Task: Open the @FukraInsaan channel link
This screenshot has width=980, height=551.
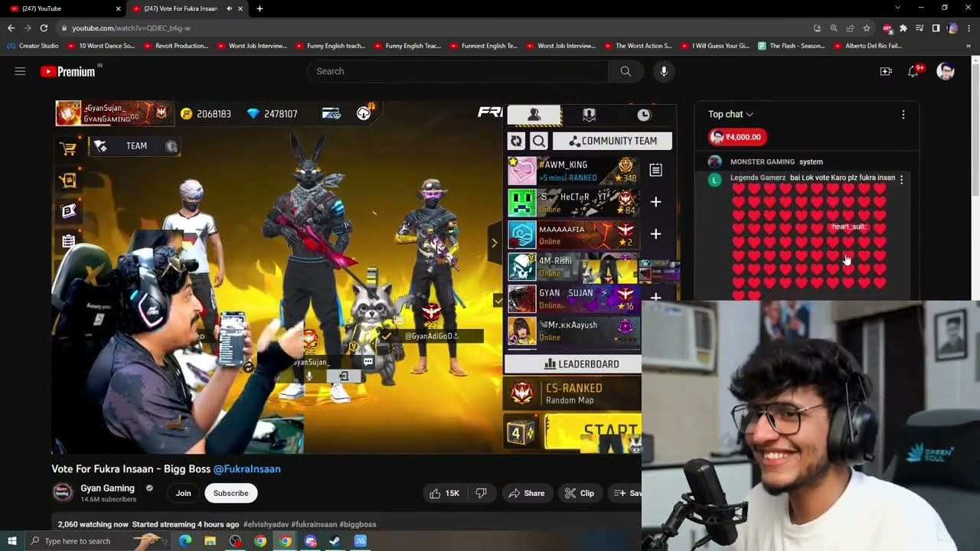Action: coord(247,469)
